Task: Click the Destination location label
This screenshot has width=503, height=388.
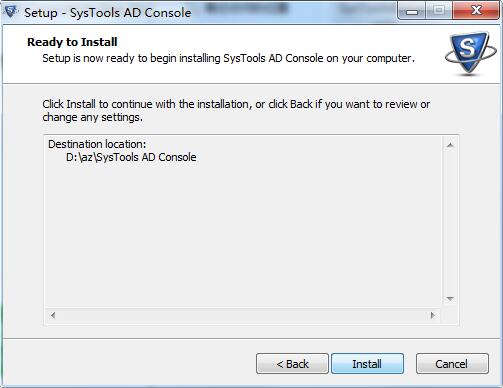Action: (x=97, y=144)
